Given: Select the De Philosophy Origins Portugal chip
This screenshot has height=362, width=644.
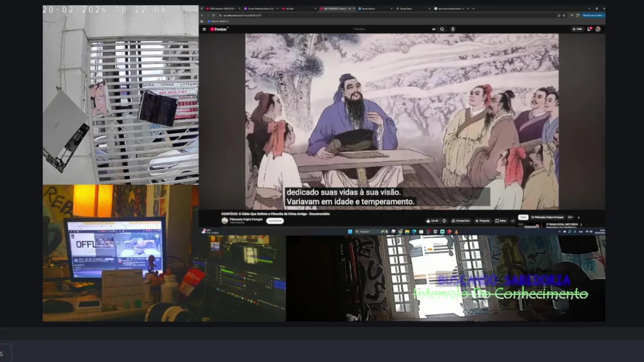Looking at the screenshot, I should [547, 217].
